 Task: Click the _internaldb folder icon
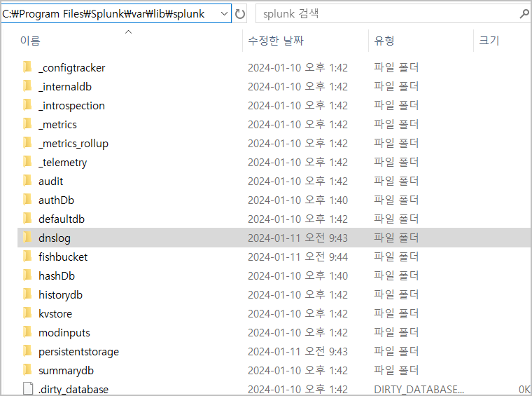27,86
